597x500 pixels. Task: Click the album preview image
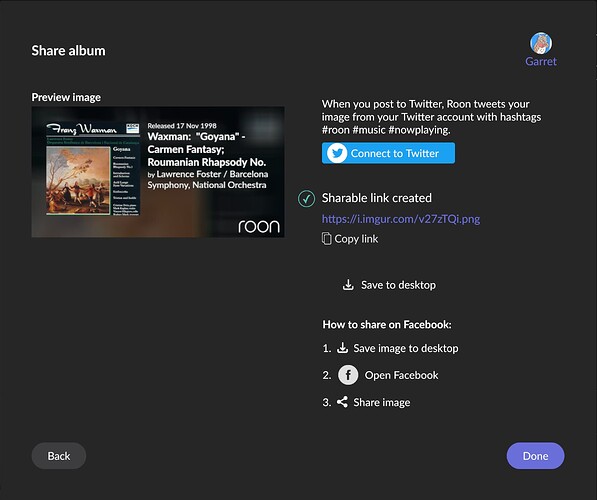(x=158, y=172)
